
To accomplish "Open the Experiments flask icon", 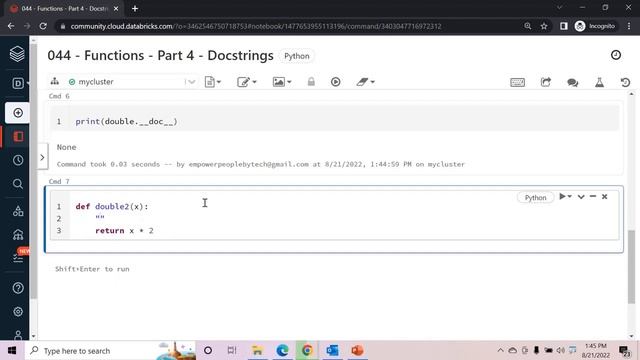I will 599,82.
